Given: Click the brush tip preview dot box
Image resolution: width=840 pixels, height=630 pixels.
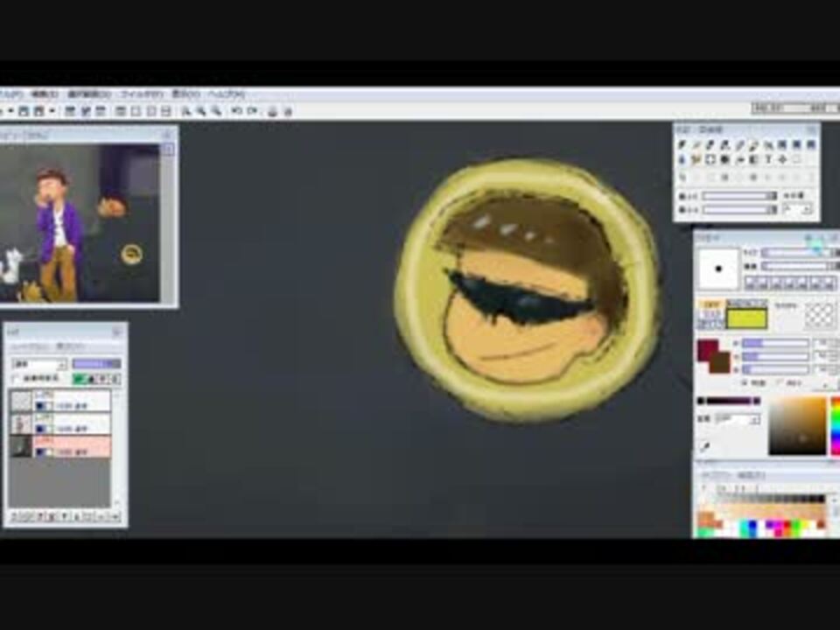Looking at the screenshot, I should pyautogui.click(x=719, y=269).
